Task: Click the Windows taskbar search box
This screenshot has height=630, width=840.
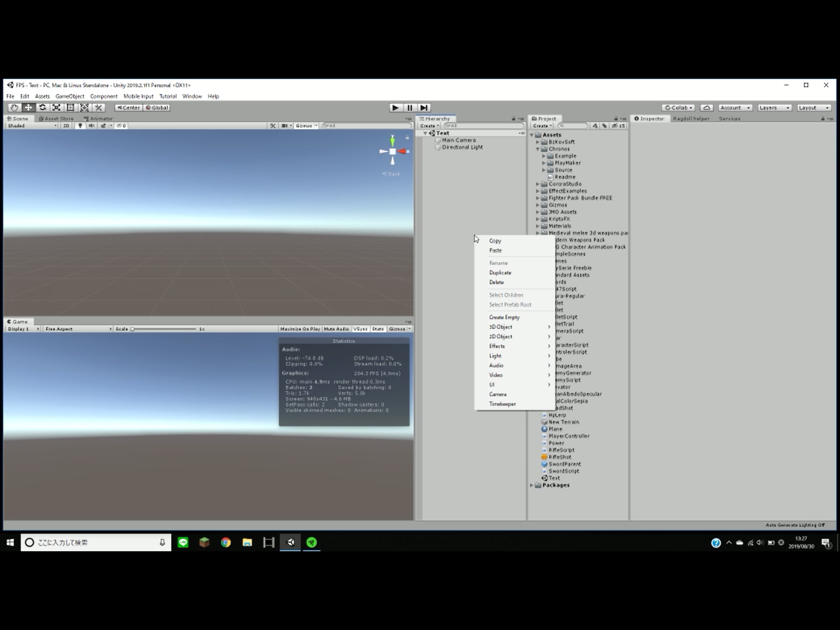Action: pyautogui.click(x=95, y=542)
